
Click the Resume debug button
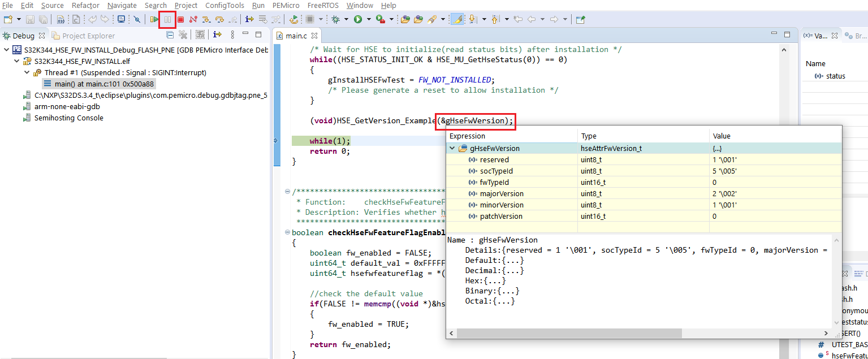(x=154, y=20)
